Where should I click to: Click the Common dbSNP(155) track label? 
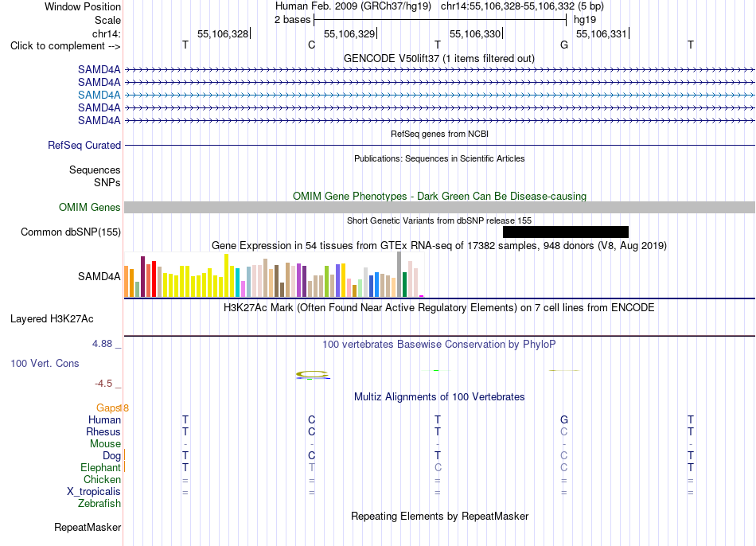point(71,232)
